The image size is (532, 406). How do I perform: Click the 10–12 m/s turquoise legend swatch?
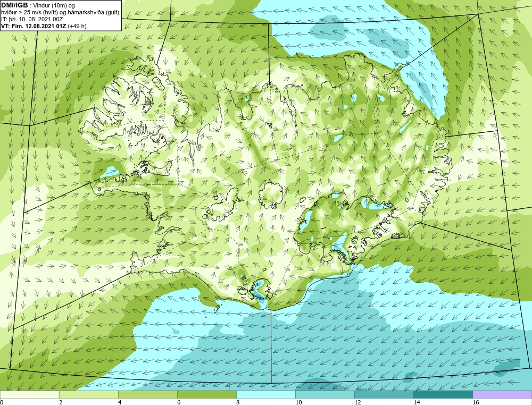click(325, 394)
